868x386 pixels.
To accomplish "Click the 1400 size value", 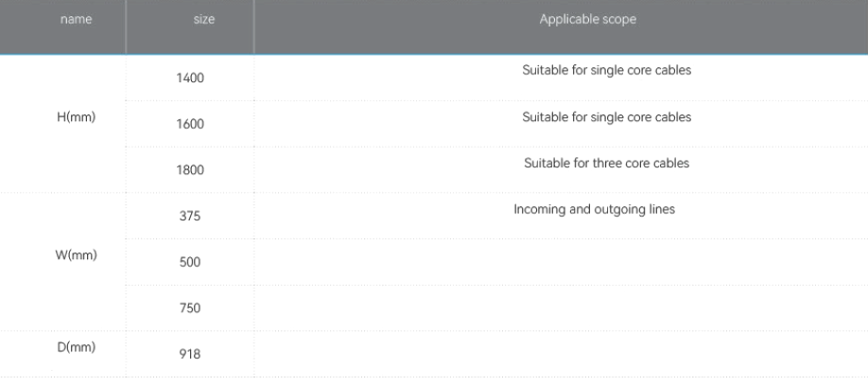I will pos(190,78).
